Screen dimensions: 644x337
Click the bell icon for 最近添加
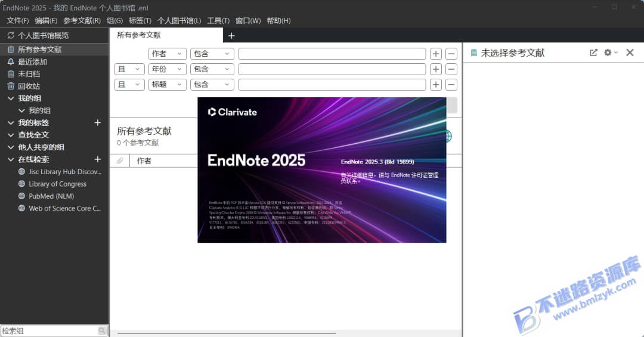[x=11, y=61]
